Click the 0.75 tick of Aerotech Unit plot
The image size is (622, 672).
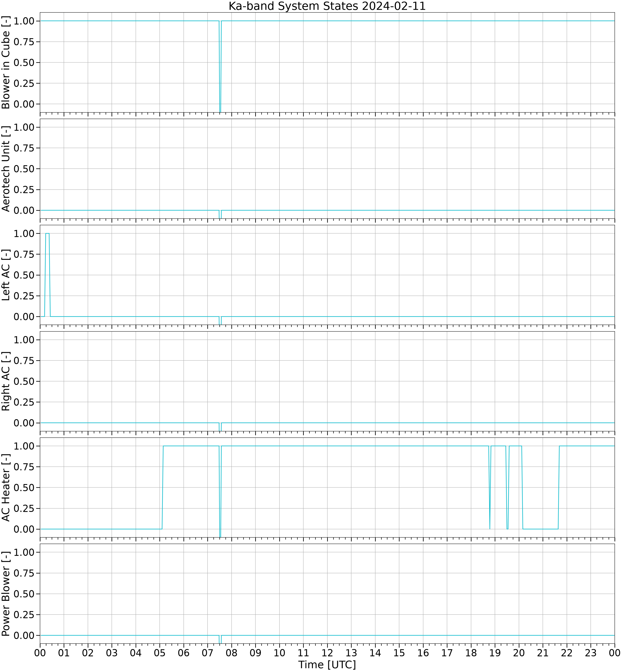(x=24, y=148)
